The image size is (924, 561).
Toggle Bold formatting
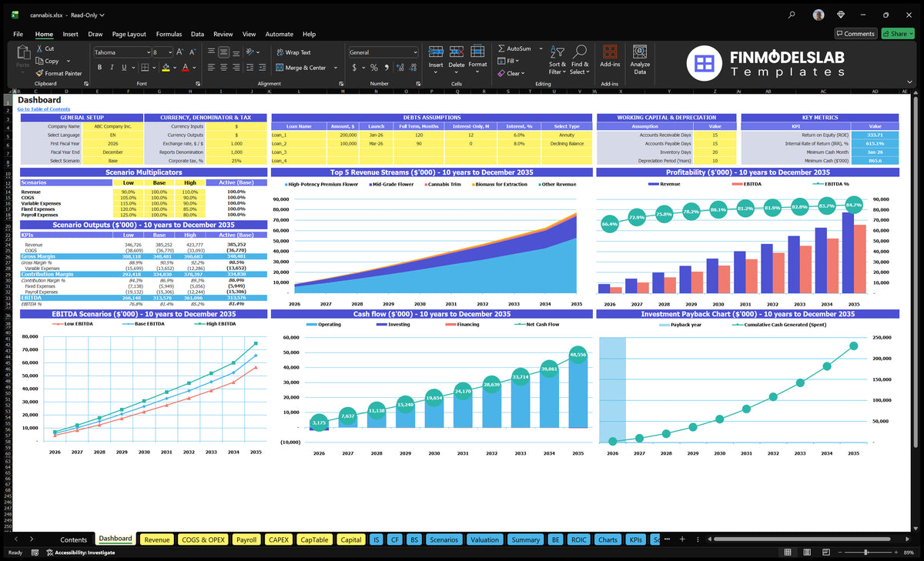click(x=100, y=68)
